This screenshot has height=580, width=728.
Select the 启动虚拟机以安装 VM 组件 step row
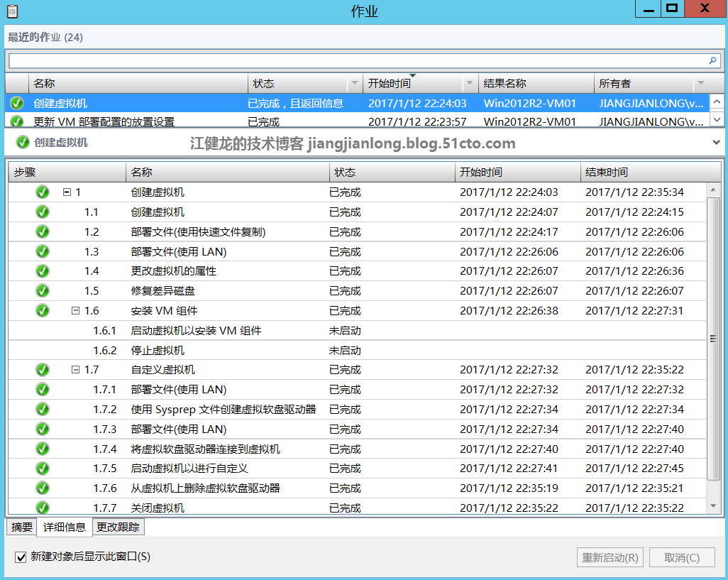point(357,330)
